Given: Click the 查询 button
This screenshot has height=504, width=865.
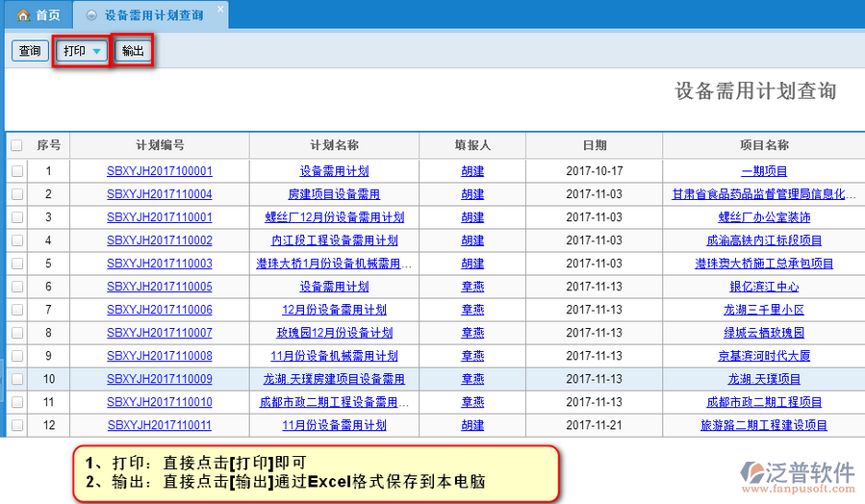Looking at the screenshot, I should 30,51.
